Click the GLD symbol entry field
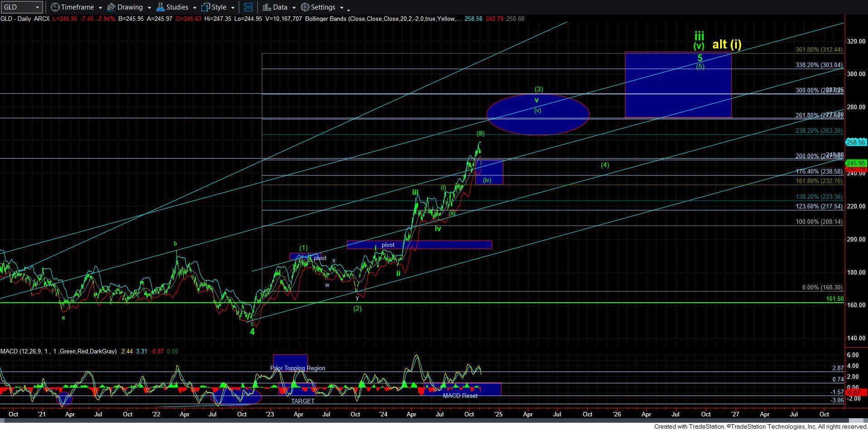Viewport: 868px width, 430px height. coord(17,7)
